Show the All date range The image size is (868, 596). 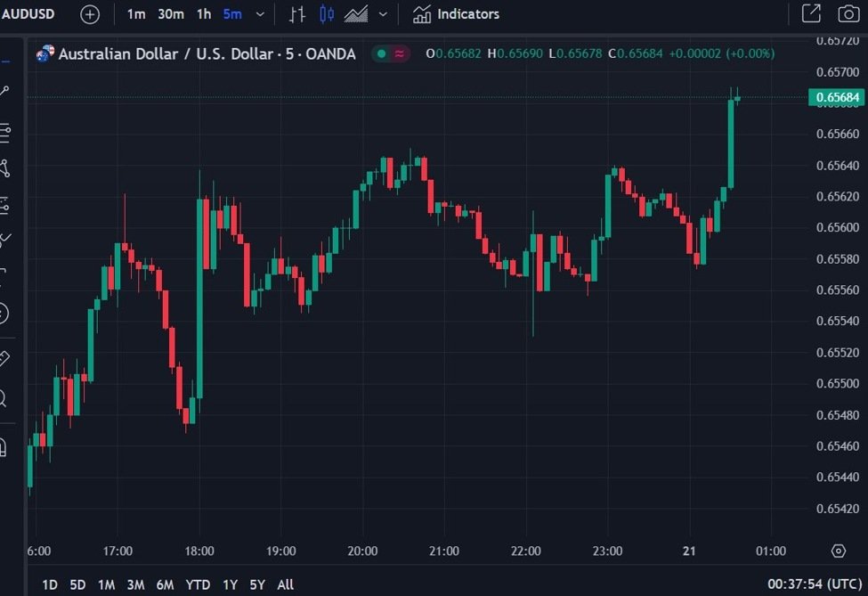[x=285, y=584]
